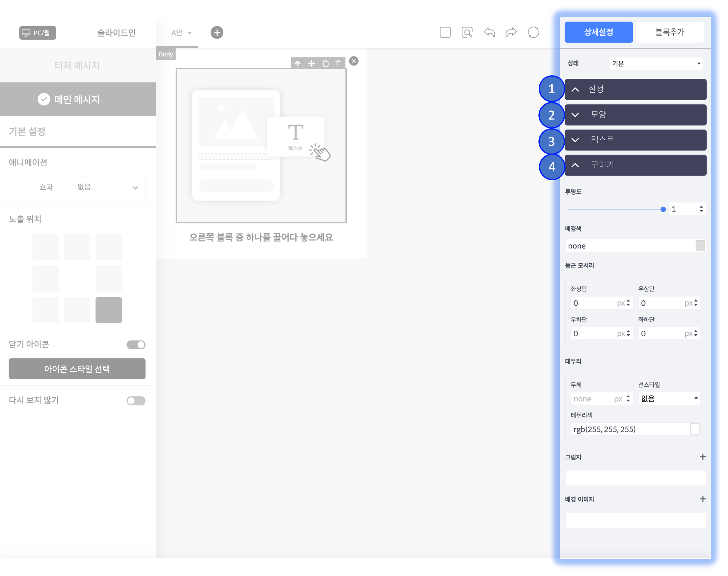Duplicate the block with the copy icon
This screenshot has height=576, width=728.
325,64
